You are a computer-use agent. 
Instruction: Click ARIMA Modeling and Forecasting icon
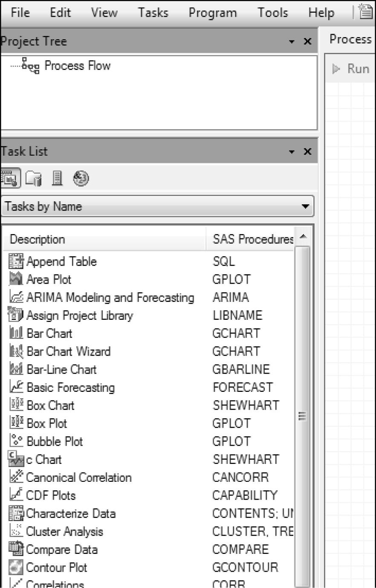pos(16,297)
